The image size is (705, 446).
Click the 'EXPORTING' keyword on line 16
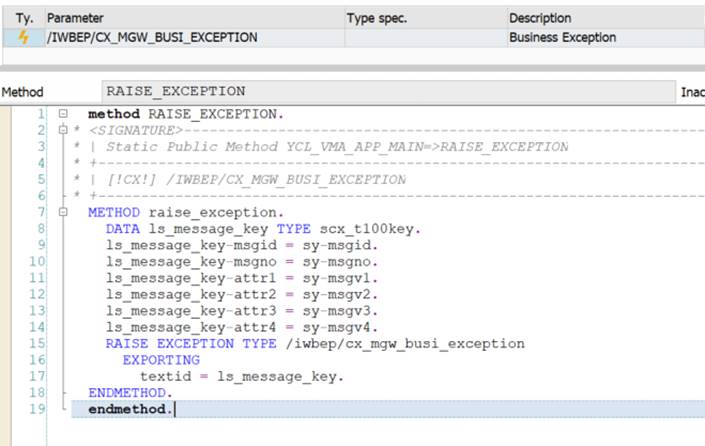pyautogui.click(x=161, y=360)
